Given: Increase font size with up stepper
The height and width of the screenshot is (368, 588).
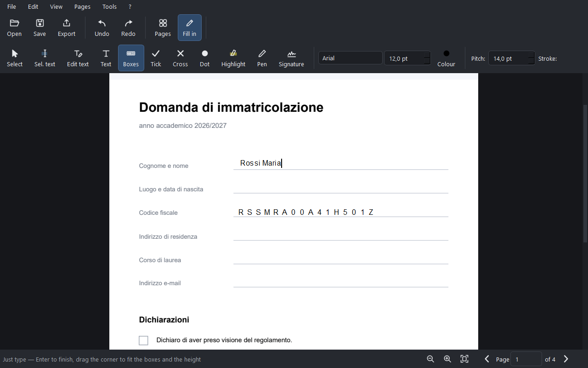Looking at the screenshot, I should tap(427, 55).
